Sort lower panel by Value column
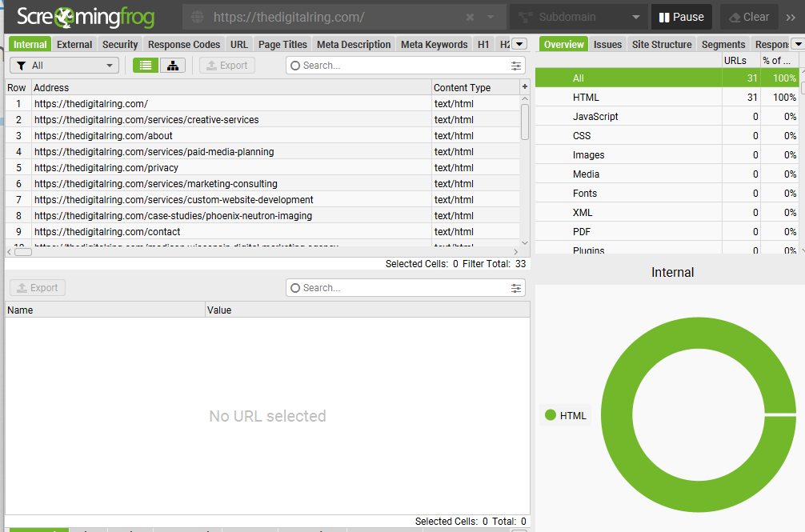Viewport: 805px width, 532px height. 367,310
